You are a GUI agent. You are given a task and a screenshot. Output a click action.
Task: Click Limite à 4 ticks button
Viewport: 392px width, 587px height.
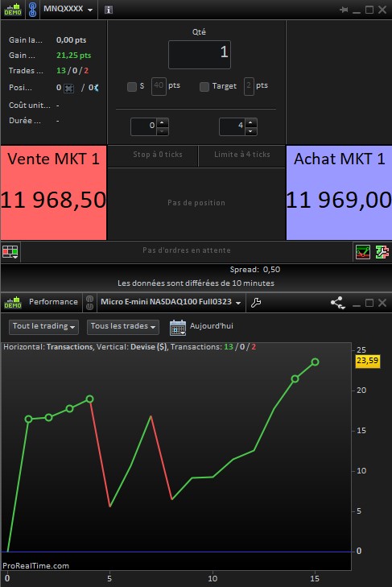click(x=241, y=155)
